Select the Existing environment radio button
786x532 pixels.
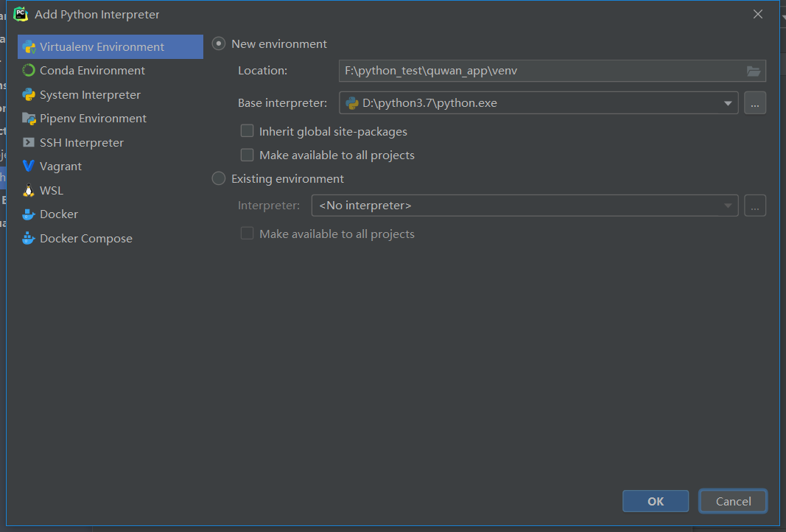pos(219,178)
